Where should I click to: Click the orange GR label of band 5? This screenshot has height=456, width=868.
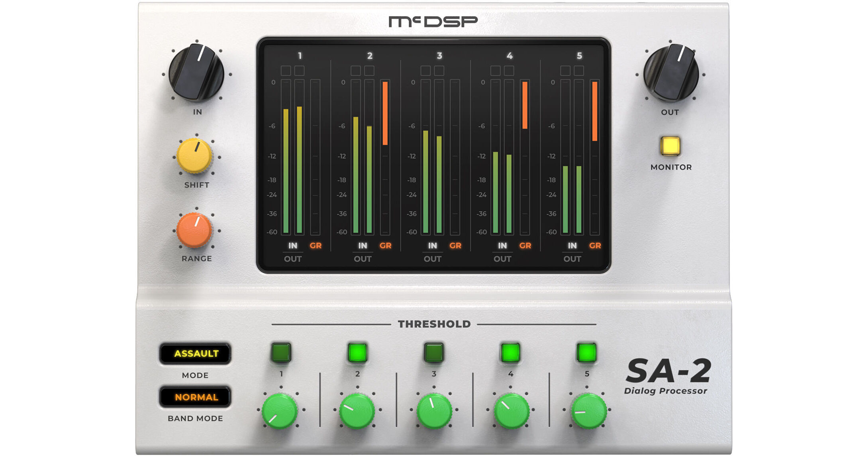(595, 246)
